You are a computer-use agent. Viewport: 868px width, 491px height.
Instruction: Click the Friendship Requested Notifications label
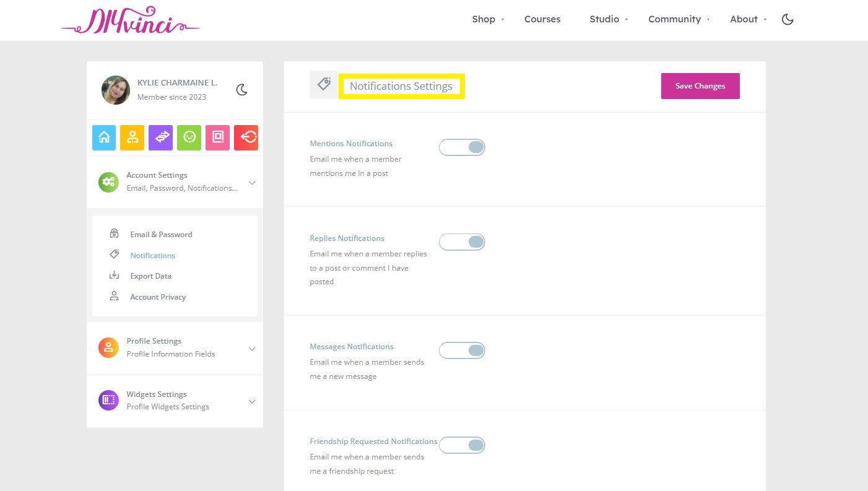373,441
